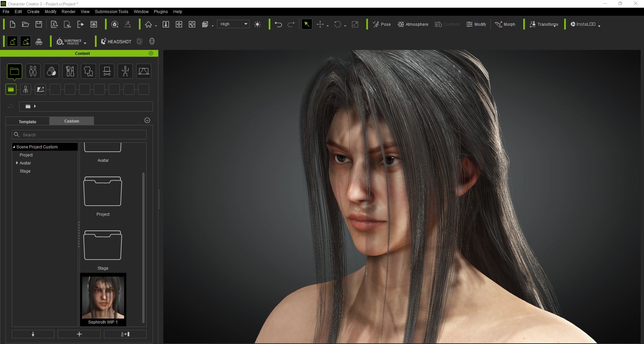This screenshot has width=644, height=344.
Task: Click the 3D cube convert icon
Action: point(115,24)
